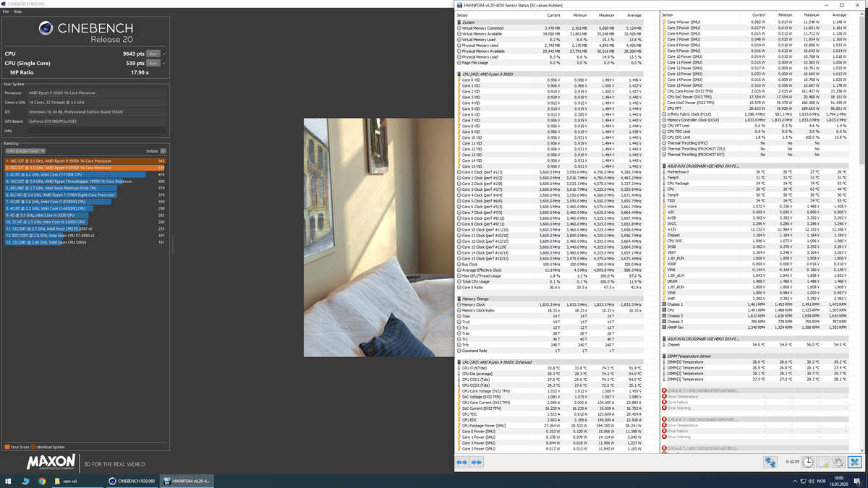Select the Thermal Throttling (HTC) row

pyautogui.click(x=757, y=142)
